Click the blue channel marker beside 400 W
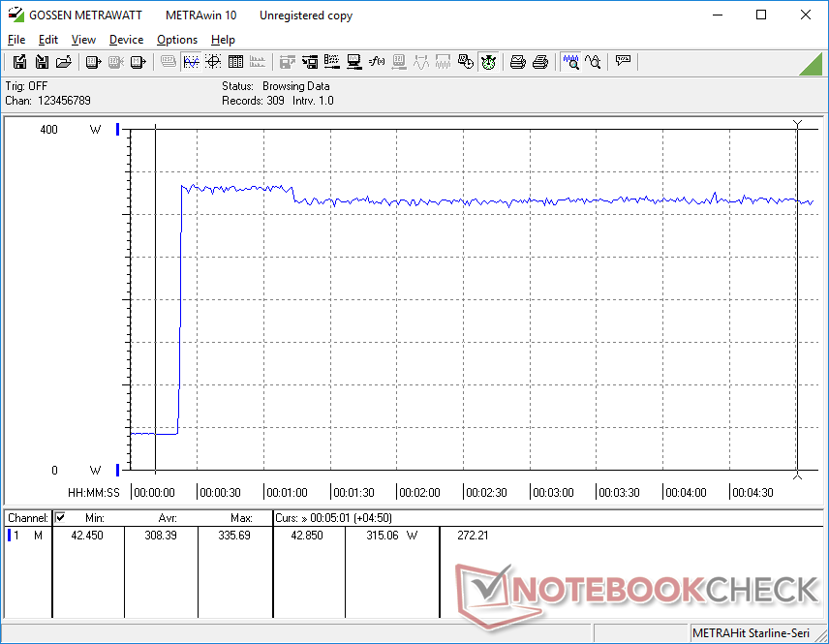This screenshot has width=829, height=644. click(x=118, y=129)
